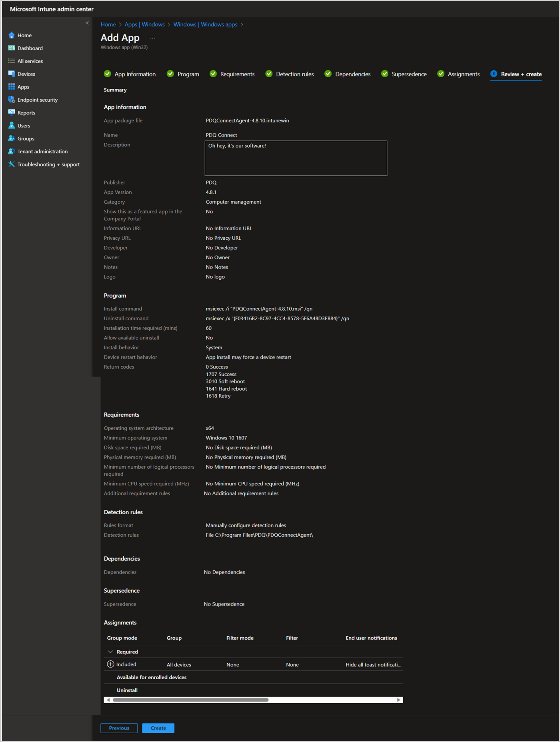560x742 pixels.
Task: Open the Apps | Windows breadcrumb link
Action: coord(144,24)
